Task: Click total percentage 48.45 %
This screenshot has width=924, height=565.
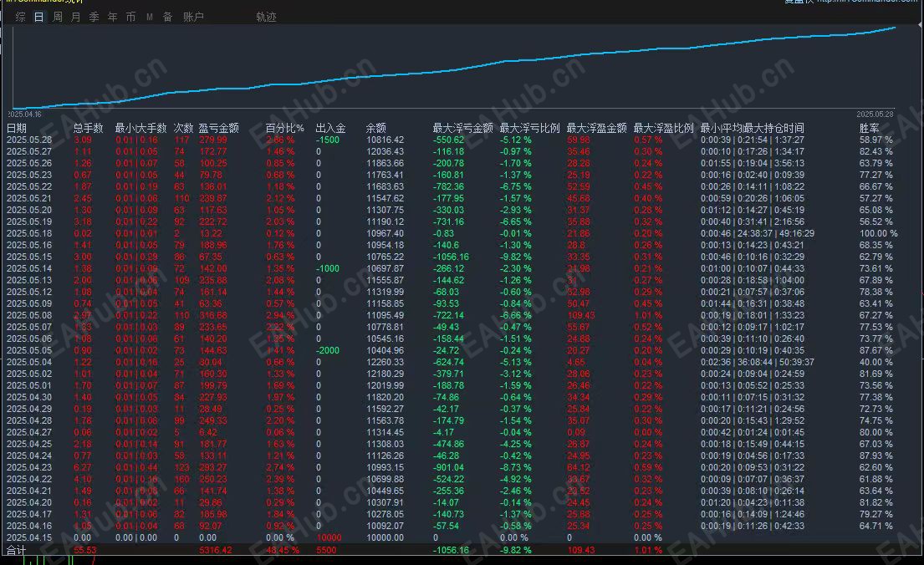Action: click(x=283, y=550)
